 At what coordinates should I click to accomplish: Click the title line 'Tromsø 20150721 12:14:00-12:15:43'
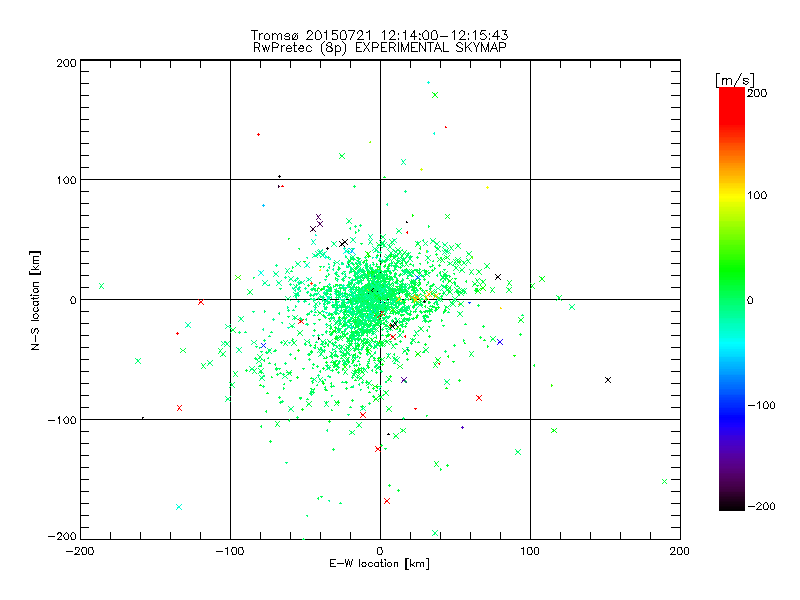click(379, 35)
